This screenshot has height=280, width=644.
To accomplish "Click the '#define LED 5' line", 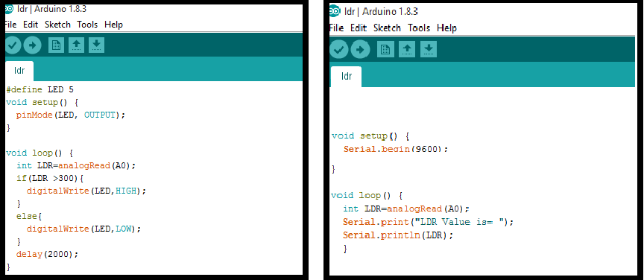I will [40, 89].
